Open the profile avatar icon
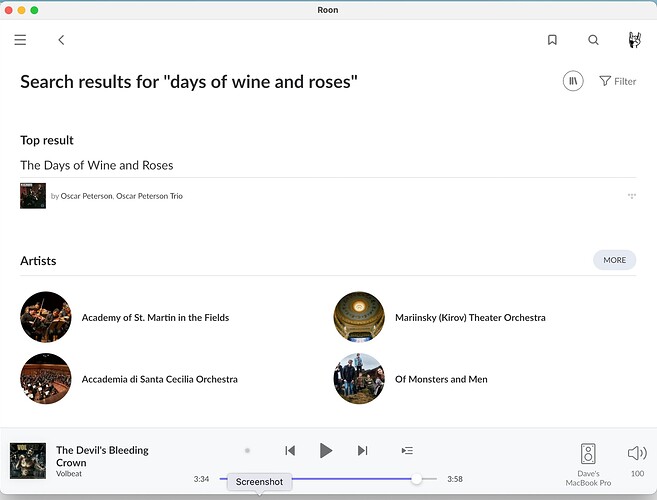 click(634, 40)
